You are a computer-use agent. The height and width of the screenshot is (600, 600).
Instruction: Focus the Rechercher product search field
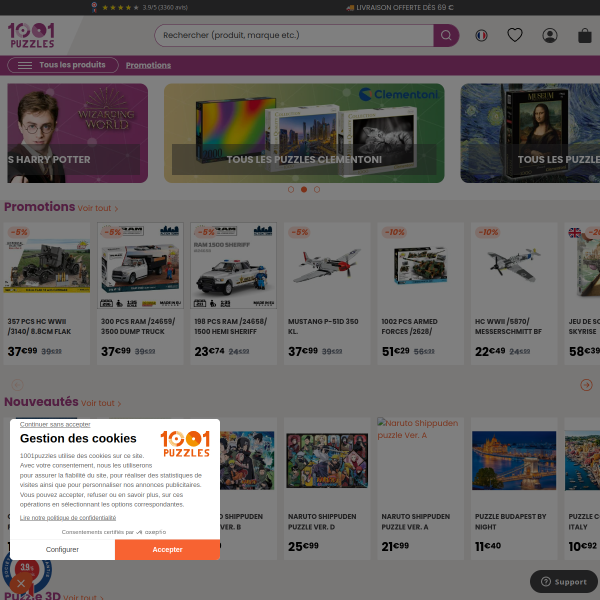pyautogui.click(x=294, y=35)
